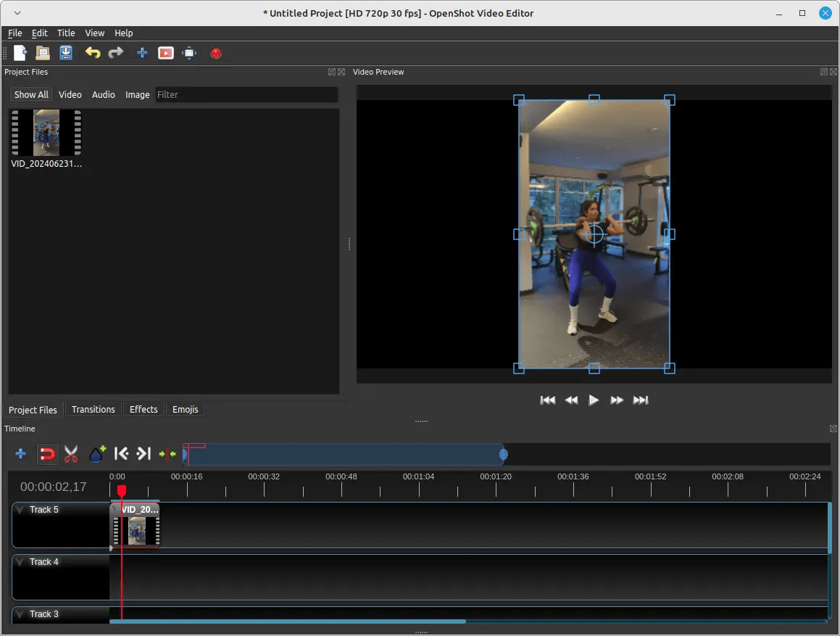This screenshot has width=840, height=636.
Task: Click the center crosshair transform handle
Action: point(594,234)
